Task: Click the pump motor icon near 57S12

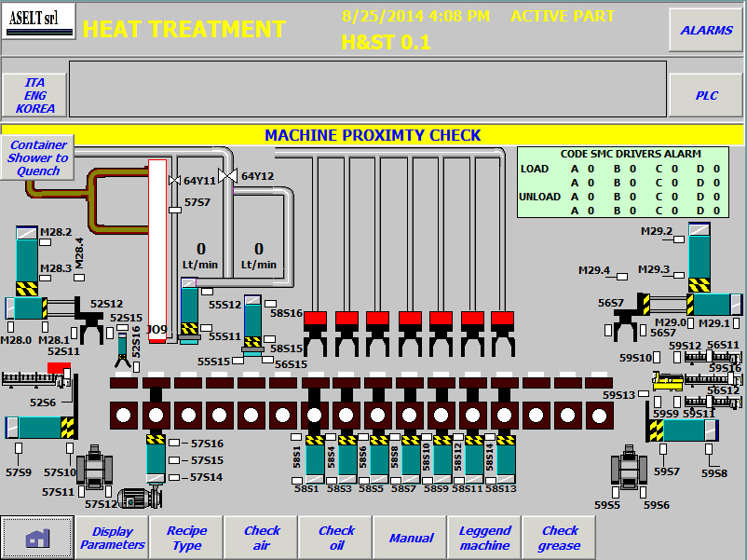Action: pos(140,499)
